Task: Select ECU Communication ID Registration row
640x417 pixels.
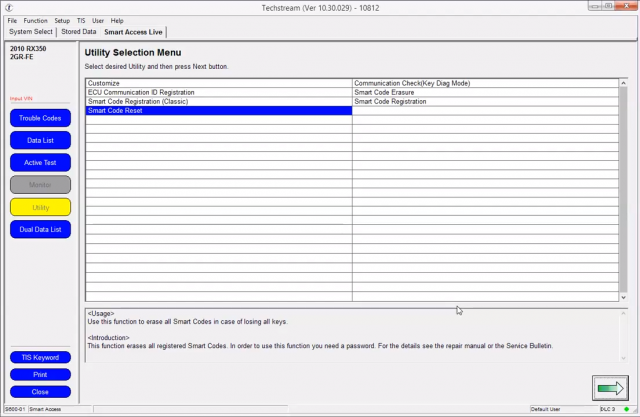Action: 219,93
